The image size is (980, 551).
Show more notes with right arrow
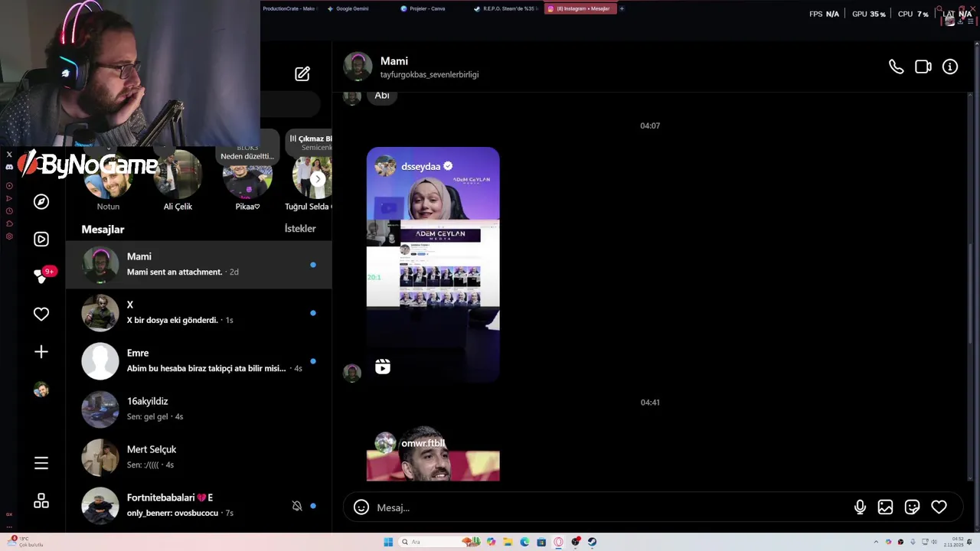point(318,179)
